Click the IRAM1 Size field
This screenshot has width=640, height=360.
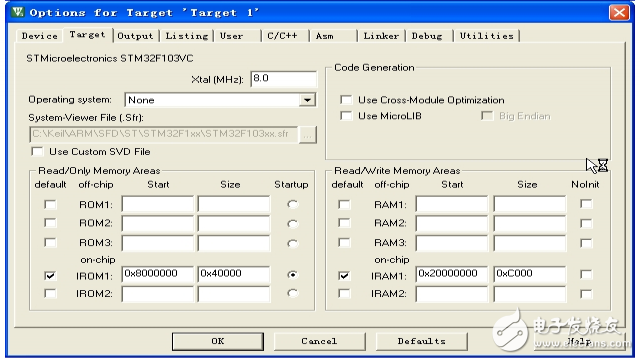pos(529,274)
